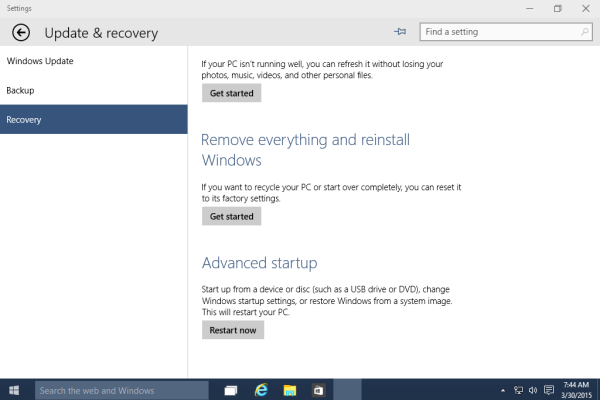
Task: Click Search the web and Windows box
Action: pos(122,390)
